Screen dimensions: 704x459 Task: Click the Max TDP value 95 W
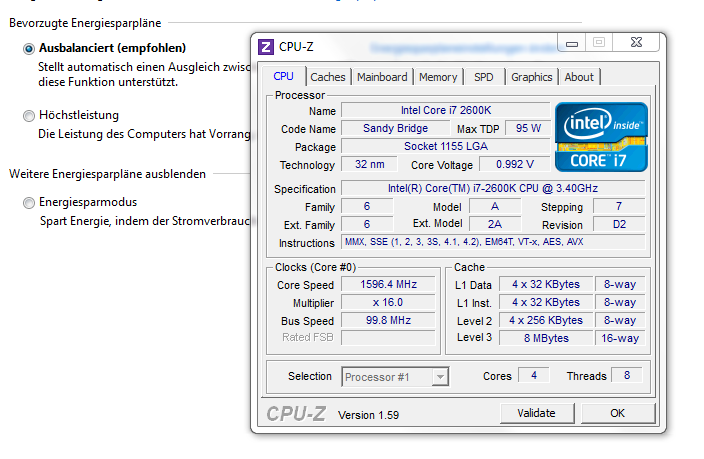pyautogui.click(x=528, y=128)
